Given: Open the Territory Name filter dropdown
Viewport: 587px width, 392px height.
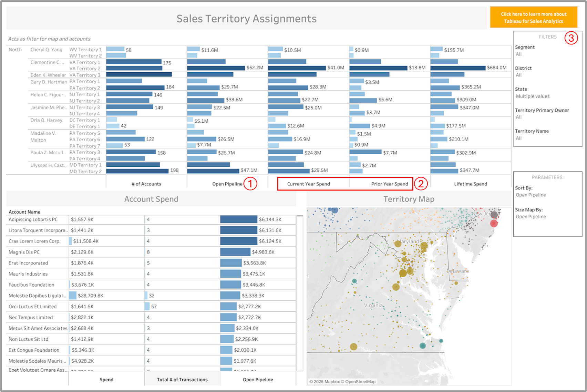Looking at the screenshot, I should click(547, 138).
